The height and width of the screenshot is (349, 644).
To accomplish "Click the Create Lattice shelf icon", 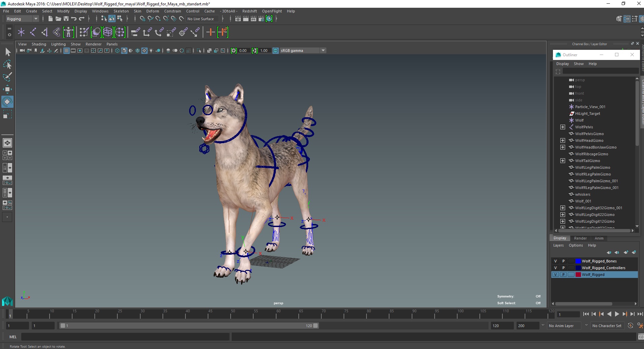I will (108, 32).
